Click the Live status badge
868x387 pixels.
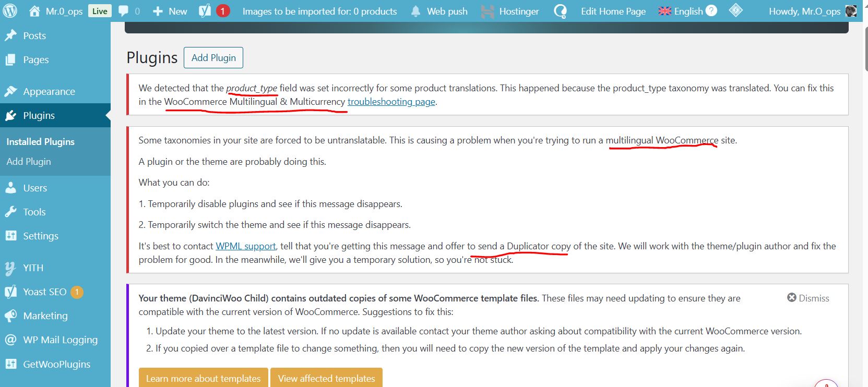point(100,11)
